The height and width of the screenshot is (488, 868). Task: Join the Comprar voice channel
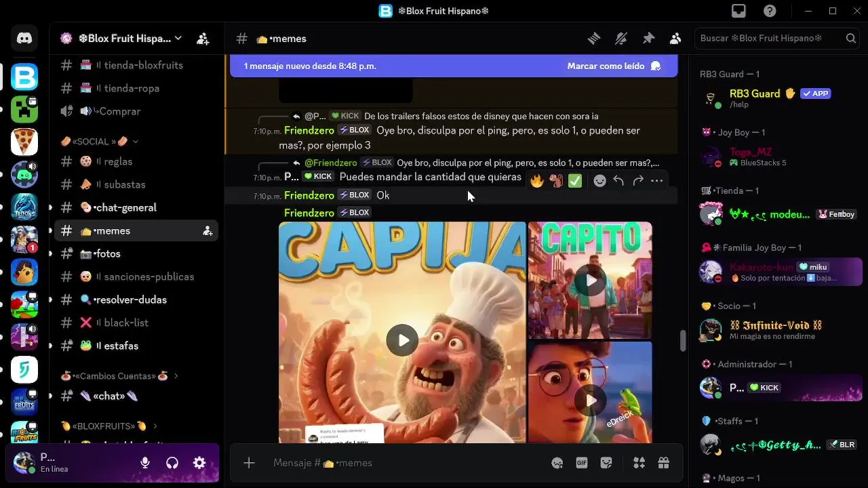136,111
